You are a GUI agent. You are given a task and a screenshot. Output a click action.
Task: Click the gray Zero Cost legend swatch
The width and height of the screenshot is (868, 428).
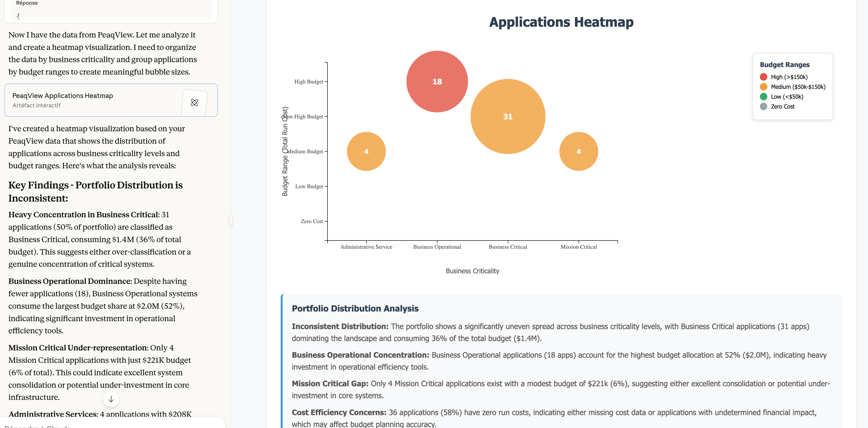click(x=764, y=107)
